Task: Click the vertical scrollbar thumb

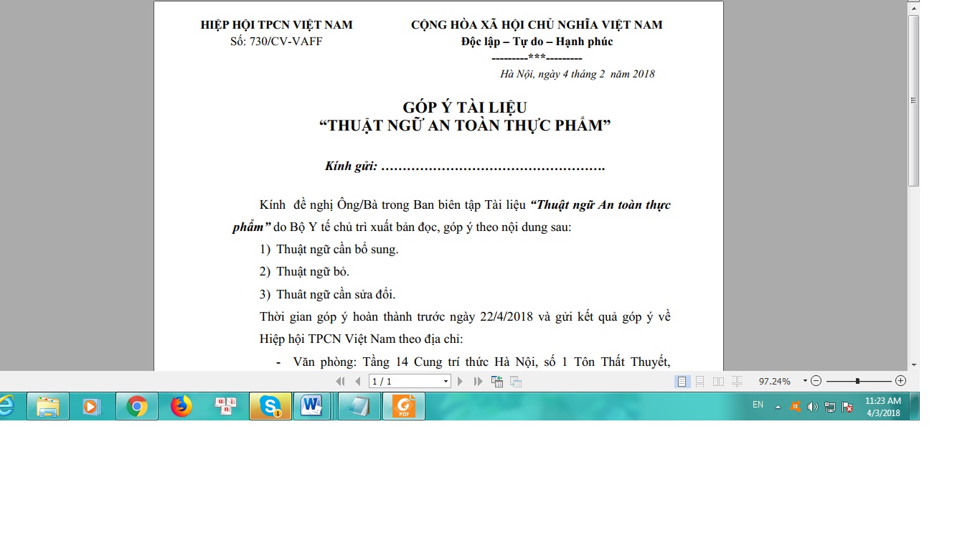Action: coord(913,100)
